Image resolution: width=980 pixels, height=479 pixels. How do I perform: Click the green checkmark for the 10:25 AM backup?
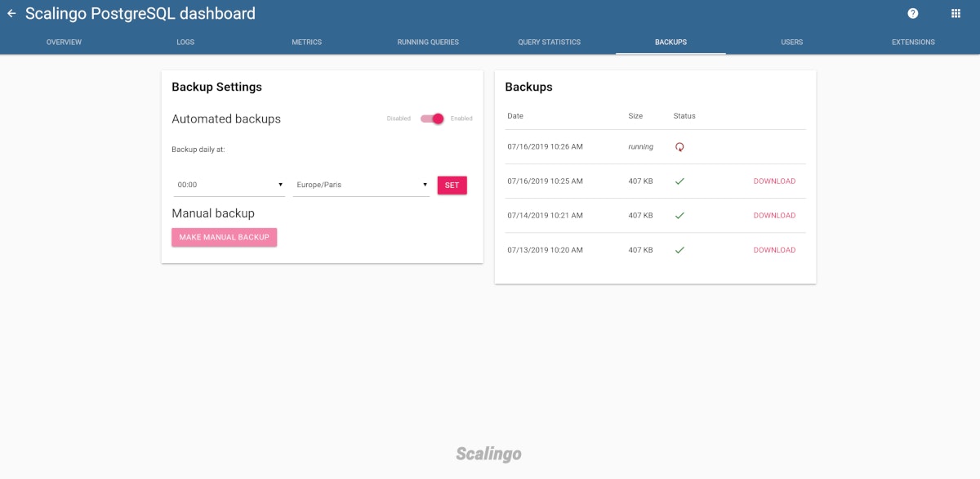[x=679, y=181]
